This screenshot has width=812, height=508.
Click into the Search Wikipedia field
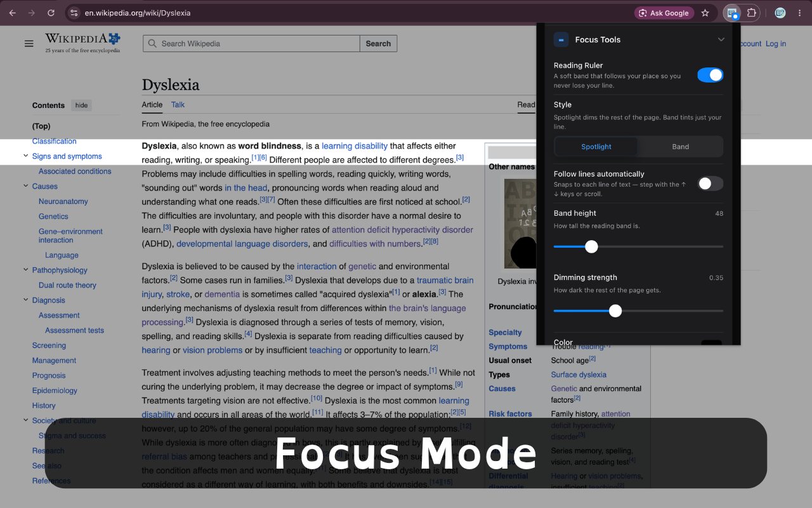click(251, 44)
